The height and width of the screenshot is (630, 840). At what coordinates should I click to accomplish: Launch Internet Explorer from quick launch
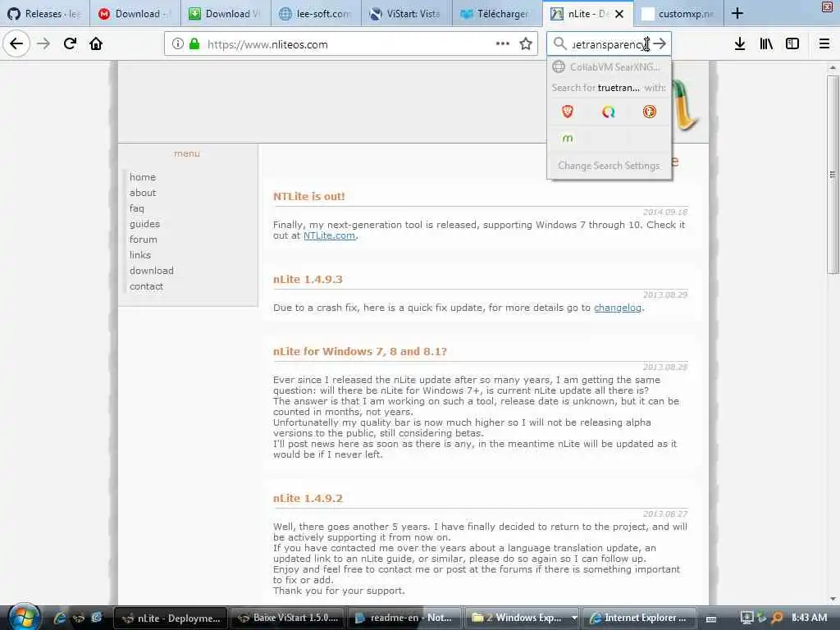point(59,619)
